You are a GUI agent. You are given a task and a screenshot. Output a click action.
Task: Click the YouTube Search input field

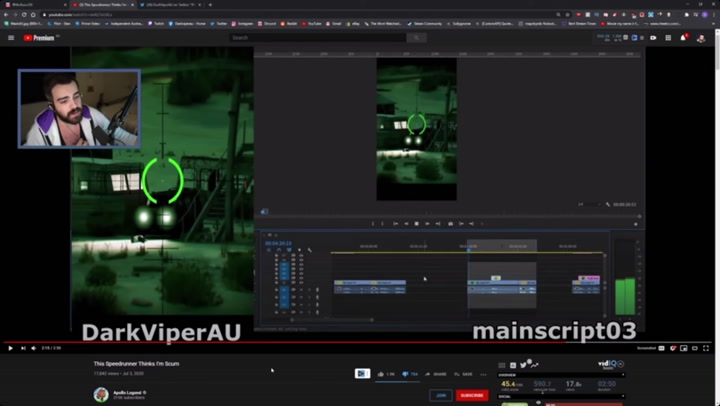coord(318,38)
